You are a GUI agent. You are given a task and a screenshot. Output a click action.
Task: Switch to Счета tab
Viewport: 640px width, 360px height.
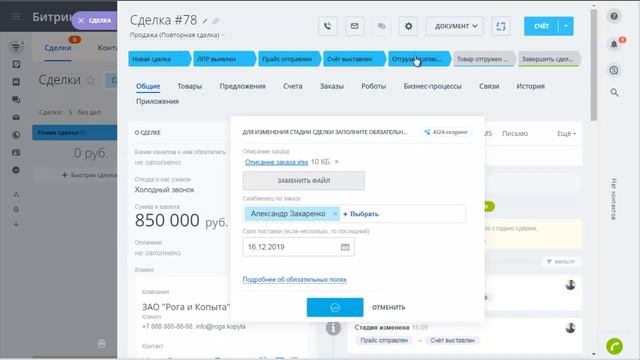tap(293, 86)
